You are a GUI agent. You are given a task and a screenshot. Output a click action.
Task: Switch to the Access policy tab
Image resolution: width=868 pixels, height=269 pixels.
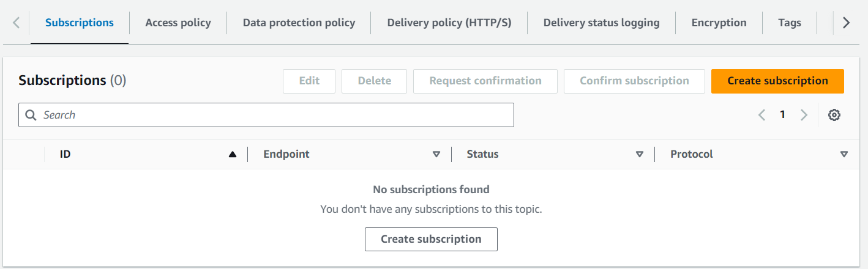click(178, 23)
